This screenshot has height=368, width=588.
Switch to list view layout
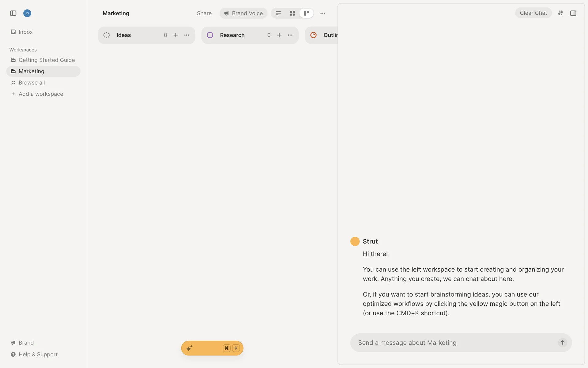pos(278,13)
